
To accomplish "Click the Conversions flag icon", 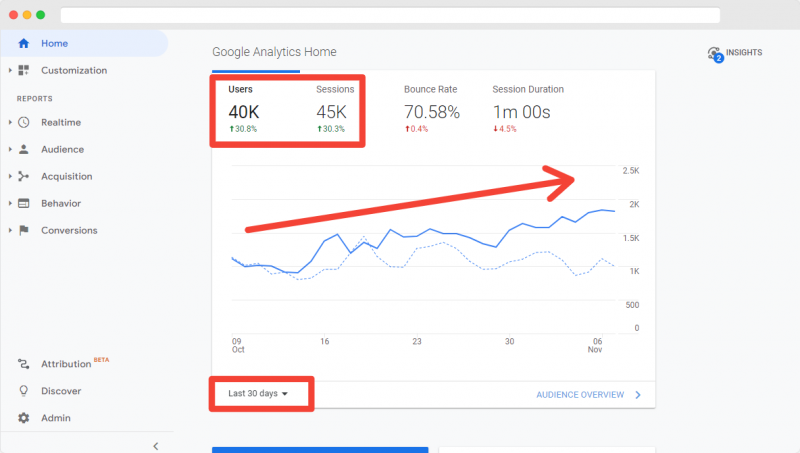I will pos(23,230).
